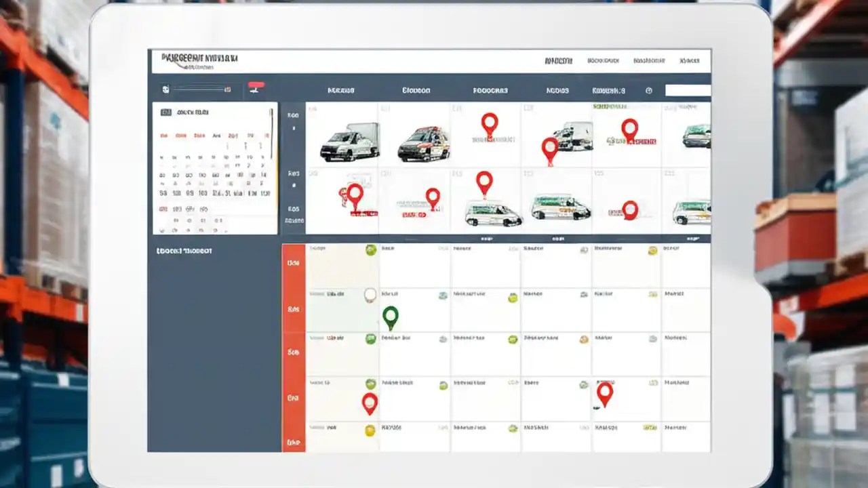Enable the white circular status marker in the second row
The image size is (868, 488).
tap(371, 294)
